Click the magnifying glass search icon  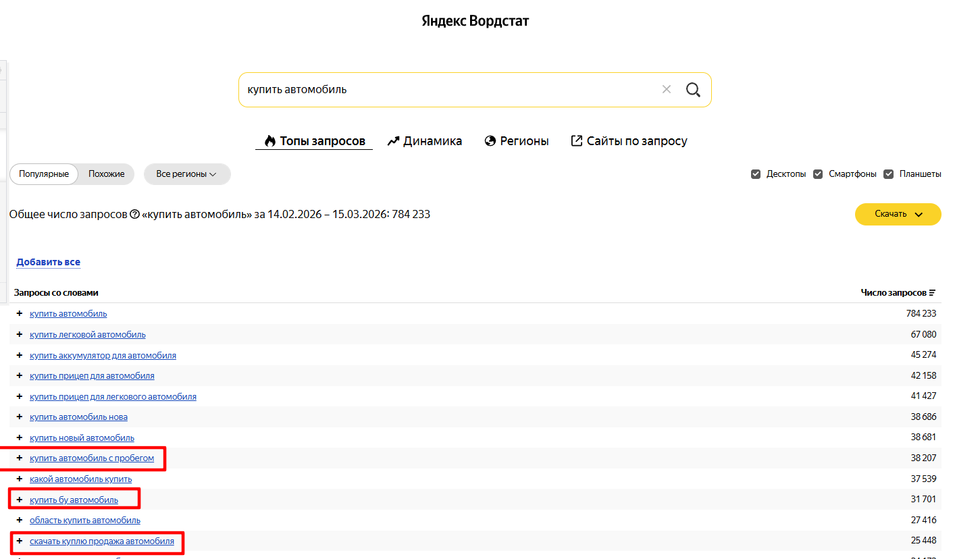[693, 90]
